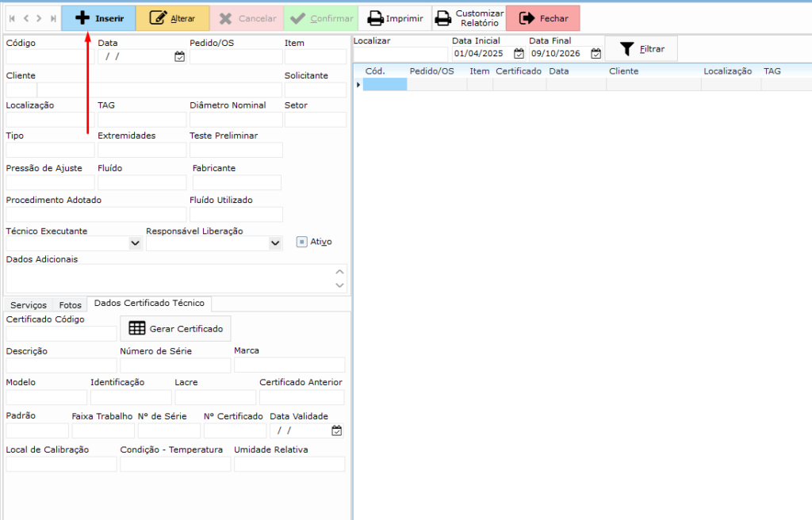Open calendar picker for Data Validade
812x520 pixels.
click(337, 430)
